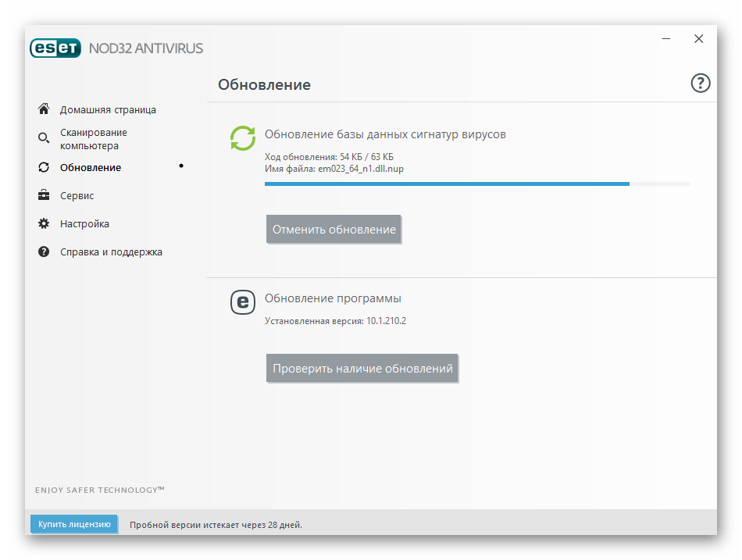Click the blue update progress bar
This screenshot has width=742, height=560.
coord(447,184)
